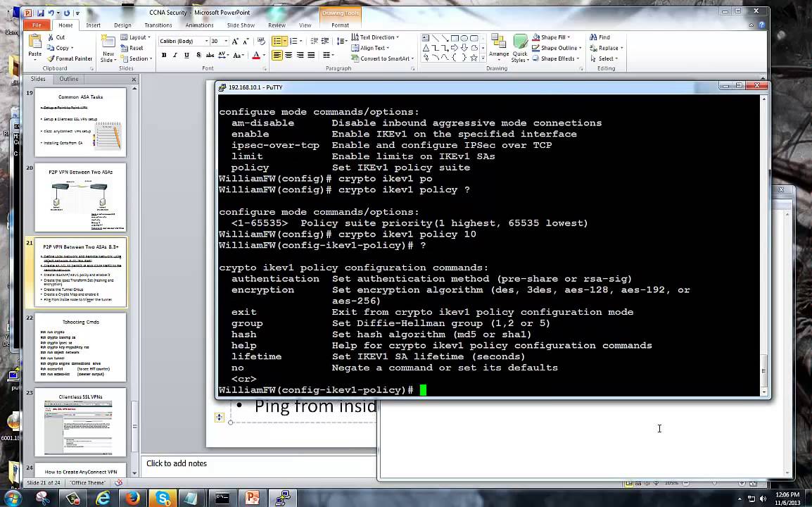Open the Select dropdown in Editing
Image resolution: width=812 pixels, height=507 pixels.
pyautogui.click(x=604, y=58)
